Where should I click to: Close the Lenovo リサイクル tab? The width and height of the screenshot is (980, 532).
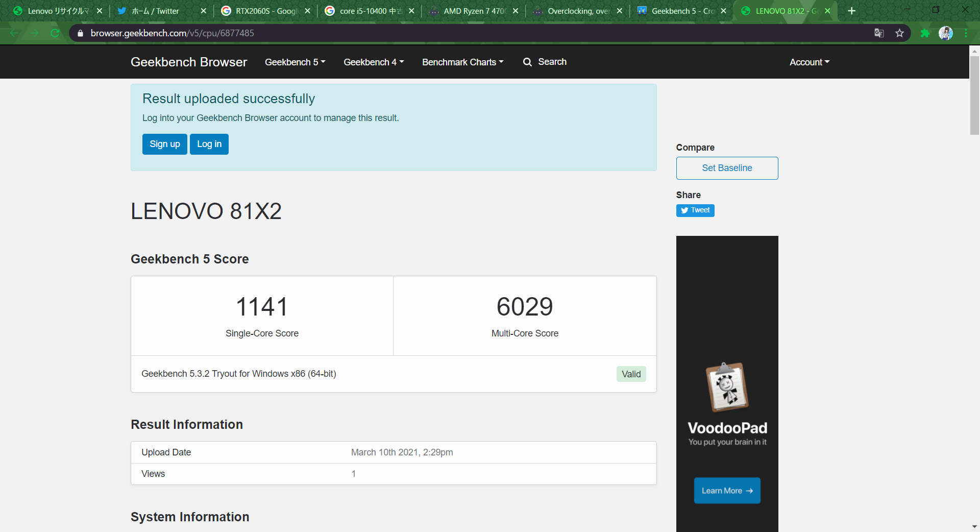100,11
